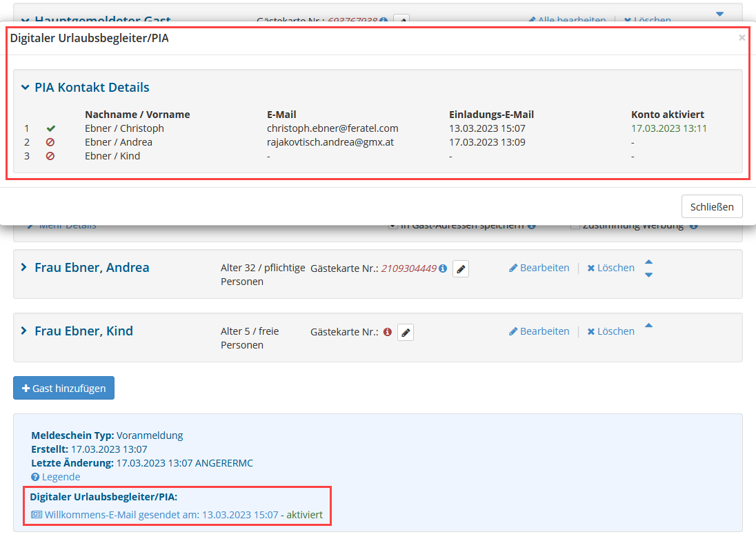Select email christoph.ebner@feratel.com
756x539 pixels.
pos(332,128)
